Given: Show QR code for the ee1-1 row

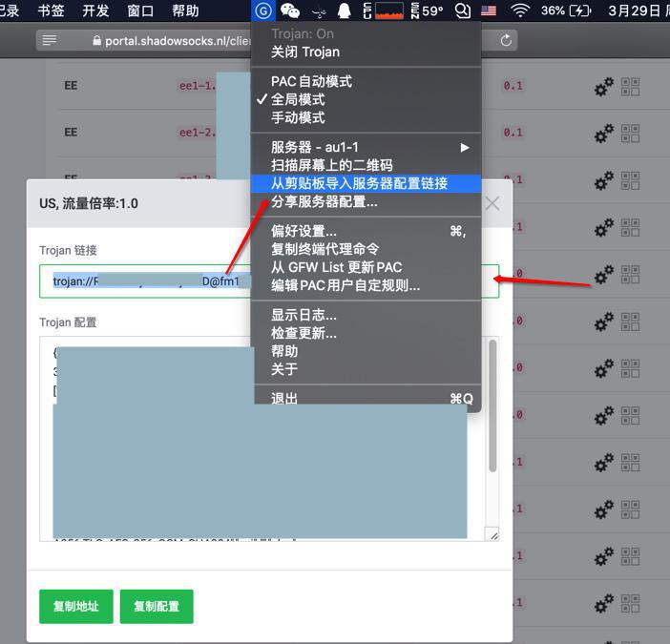Looking at the screenshot, I should [630, 87].
